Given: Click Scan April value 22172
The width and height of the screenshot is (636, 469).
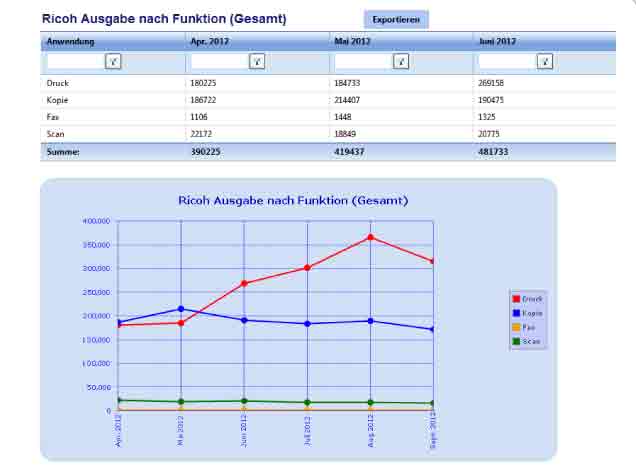Looking at the screenshot, I should pyautogui.click(x=201, y=134).
